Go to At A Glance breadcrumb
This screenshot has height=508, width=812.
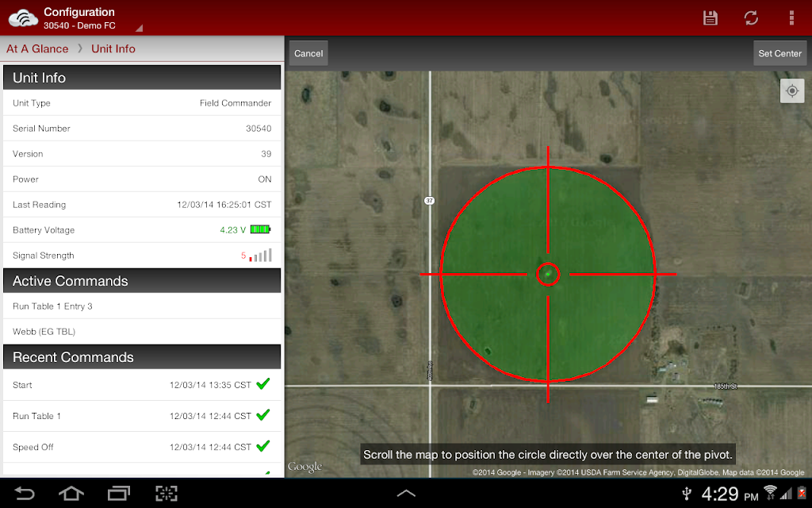click(x=37, y=48)
